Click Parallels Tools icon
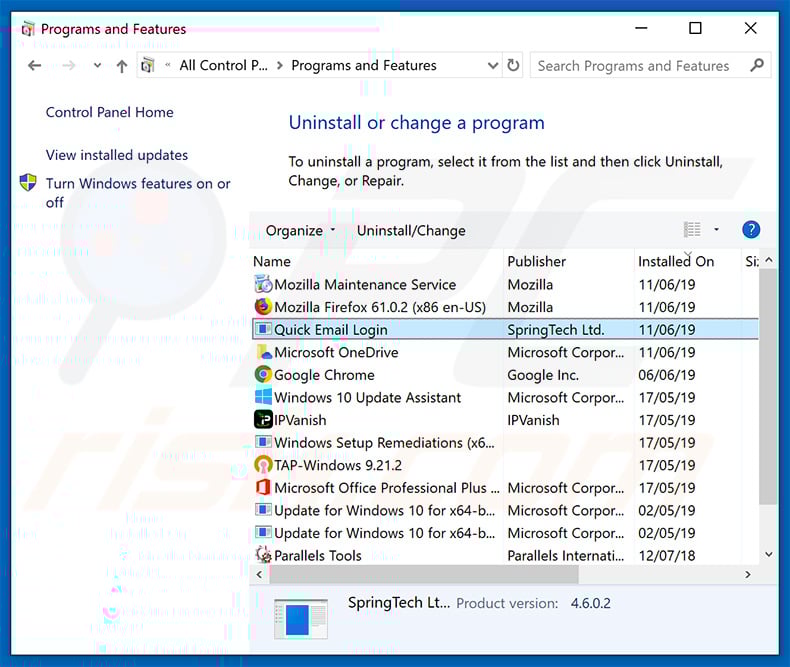The height and width of the screenshot is (667, 790). pos(263,555)
